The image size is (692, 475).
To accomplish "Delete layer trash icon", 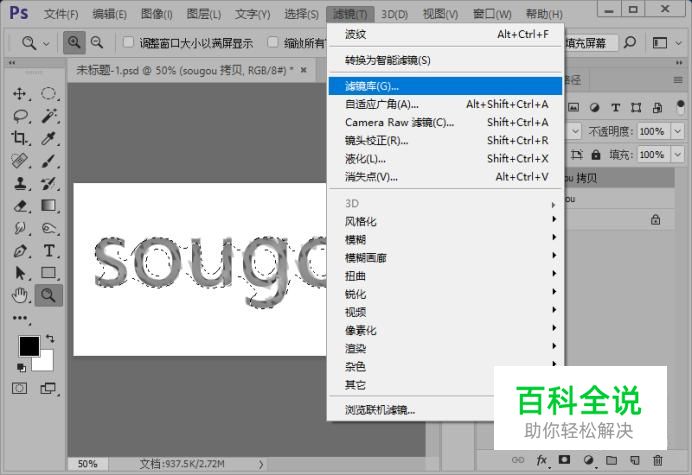I will 658,460.
